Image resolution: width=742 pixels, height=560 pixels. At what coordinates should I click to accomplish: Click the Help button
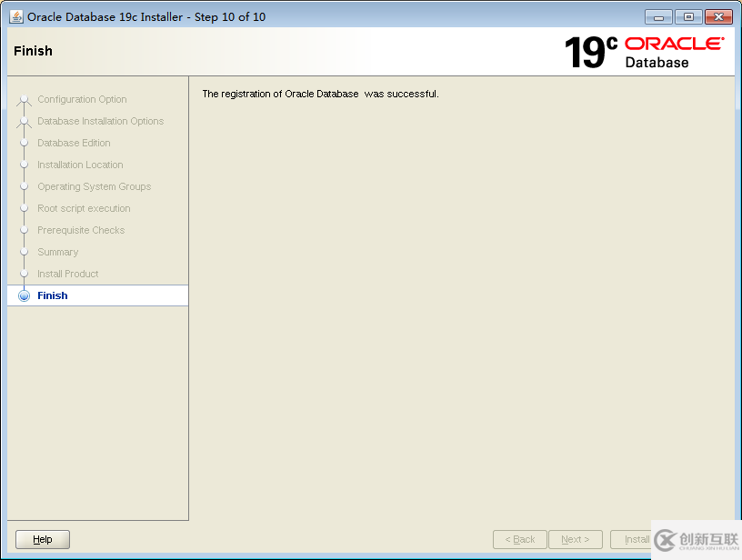[x=43, y=539]
